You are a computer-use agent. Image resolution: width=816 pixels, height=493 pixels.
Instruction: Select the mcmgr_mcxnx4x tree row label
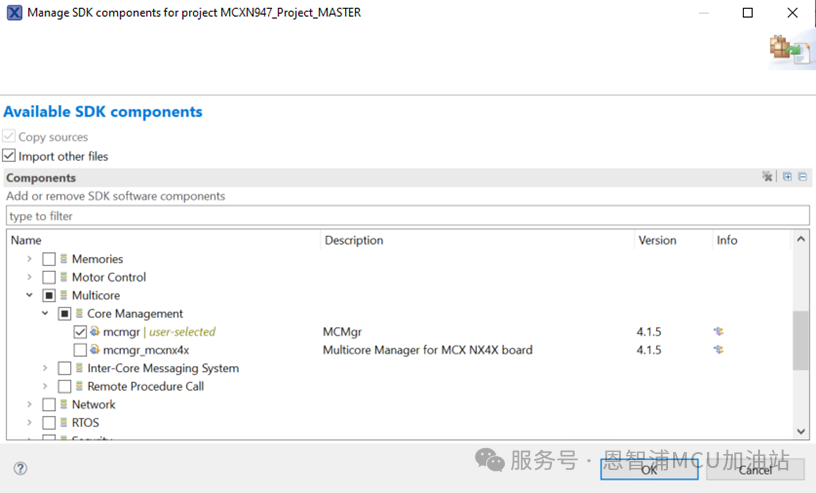click(146, 350)
